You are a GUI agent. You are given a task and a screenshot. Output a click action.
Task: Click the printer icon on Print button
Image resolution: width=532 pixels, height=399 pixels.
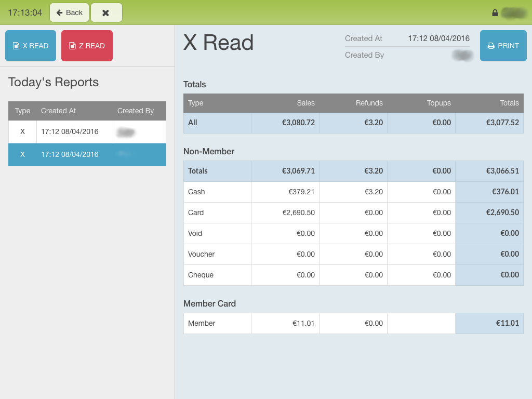(x=491, y=46)
